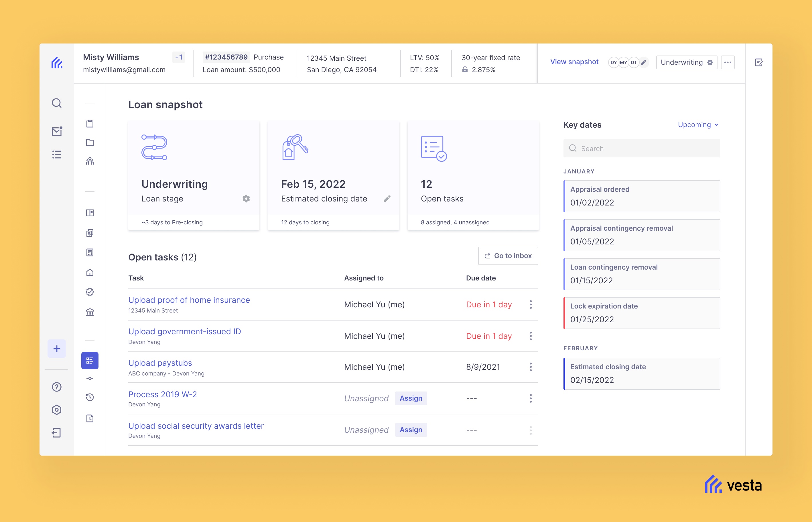Open the borrowers people icon in loan nav
Viewport: 812px width, 522px height.
[x=90, y=161]
